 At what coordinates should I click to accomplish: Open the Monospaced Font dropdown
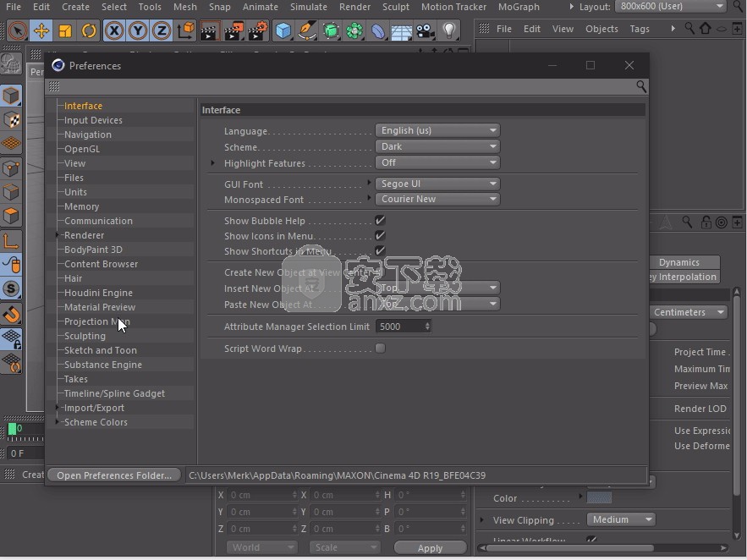tap(437, 199)
